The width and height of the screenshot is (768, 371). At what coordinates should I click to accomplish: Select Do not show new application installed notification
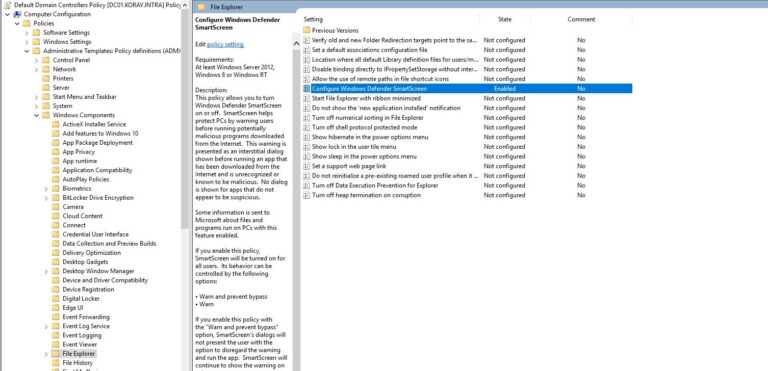386,108
